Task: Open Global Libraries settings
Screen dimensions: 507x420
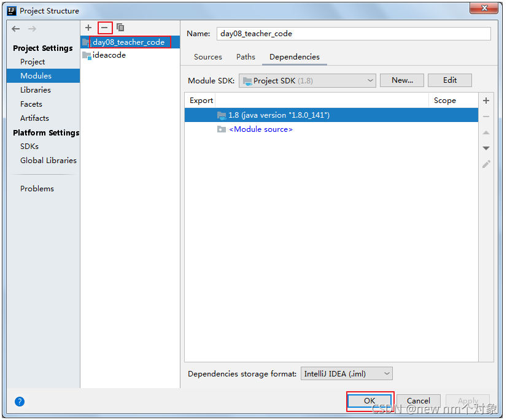Action: (48, 161)
